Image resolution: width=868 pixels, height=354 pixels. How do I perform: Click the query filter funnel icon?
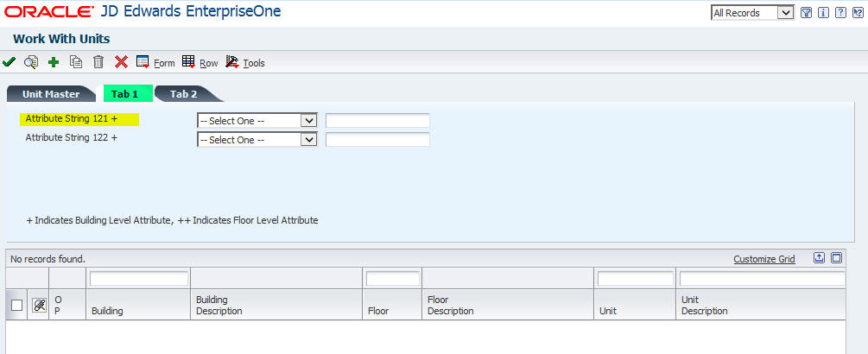[x=806, y=13]
